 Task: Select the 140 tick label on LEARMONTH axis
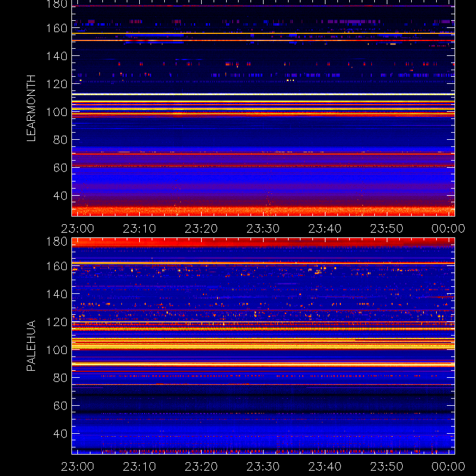click(57, 56)
